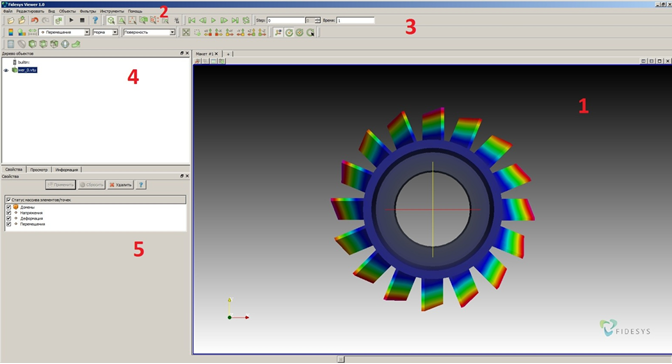Click into the Время input field
Image resolution: width=672 pixels, height=364 pixels.
point(355,20)
